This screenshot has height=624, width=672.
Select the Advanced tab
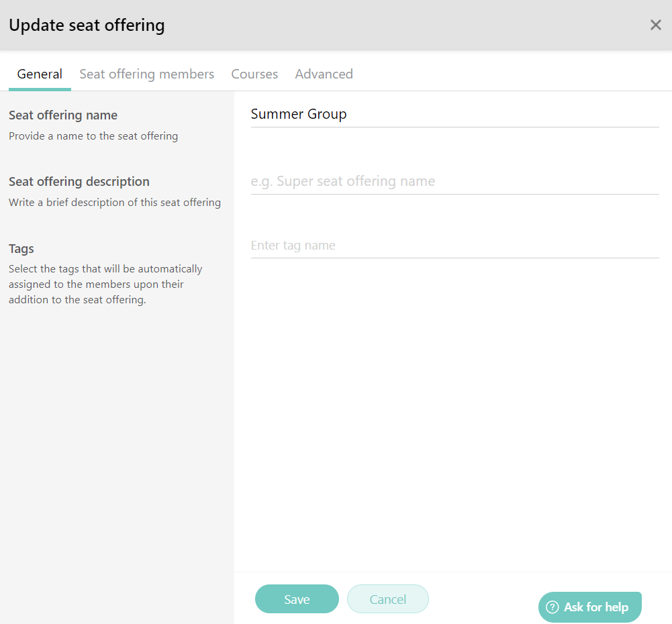(324, 74)
